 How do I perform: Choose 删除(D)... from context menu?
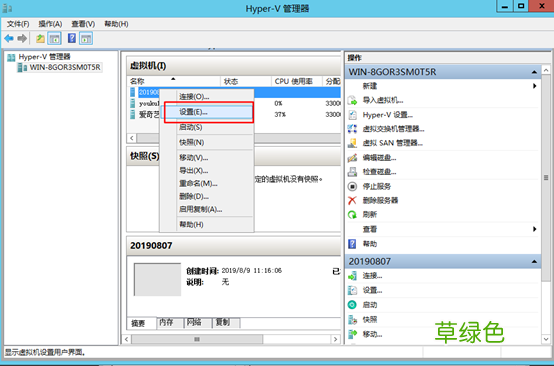pyautogui.click(x=207, y=196)
